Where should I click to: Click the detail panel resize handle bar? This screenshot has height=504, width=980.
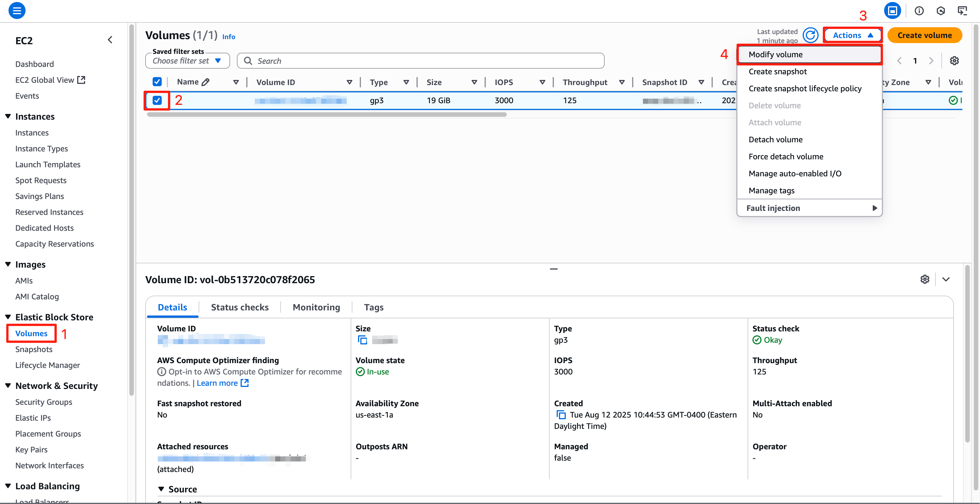pyautogui.click(x=554, y=269)
